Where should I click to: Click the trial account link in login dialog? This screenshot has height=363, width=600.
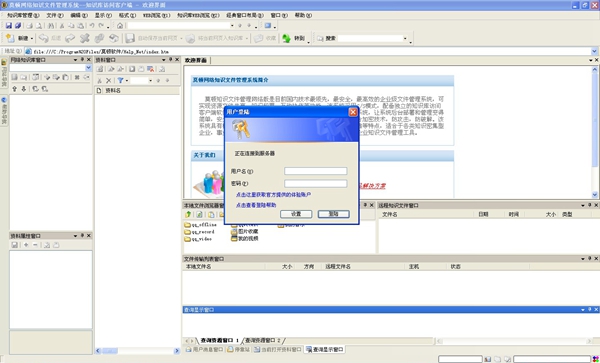[273, 195]
